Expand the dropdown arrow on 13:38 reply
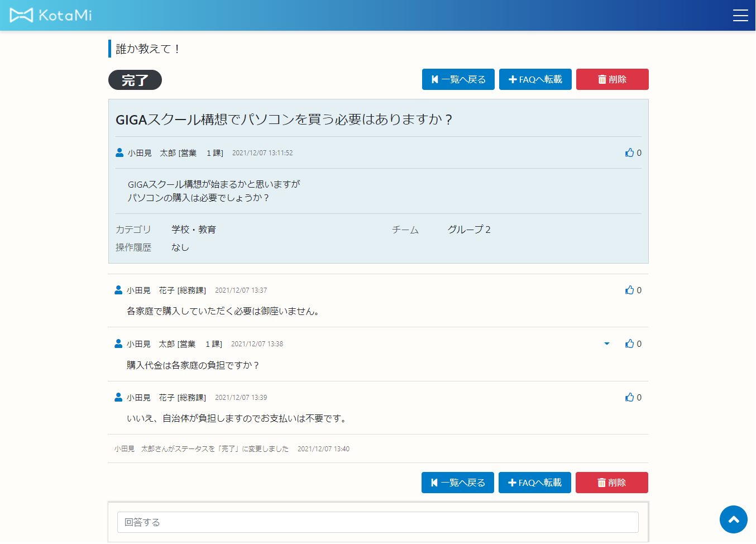Screen dimensions: 756x544 tap(607, 343)
